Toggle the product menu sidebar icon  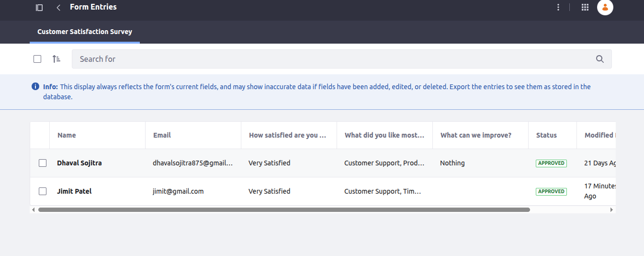point(39,7)
